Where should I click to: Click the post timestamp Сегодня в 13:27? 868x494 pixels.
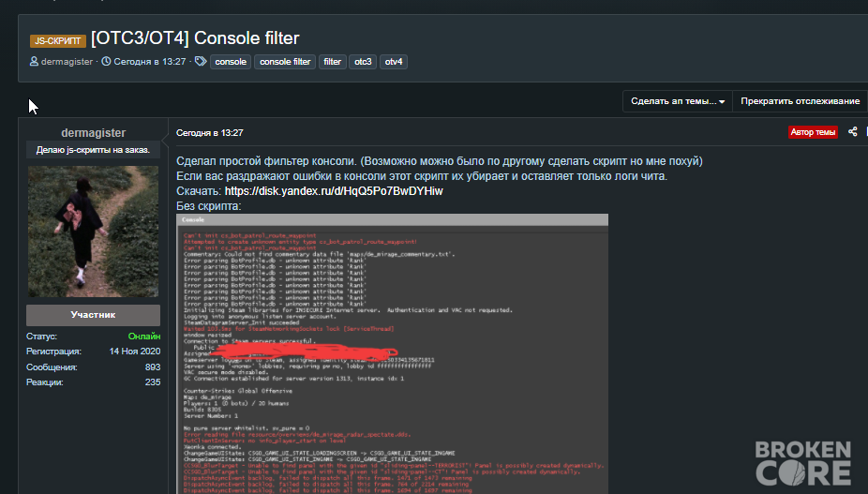(210, 133)
